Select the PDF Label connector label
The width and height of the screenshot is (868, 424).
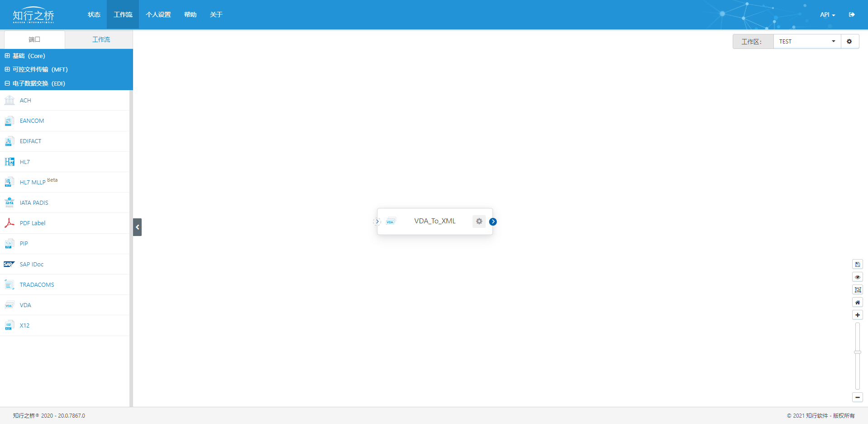click(33, 223)
